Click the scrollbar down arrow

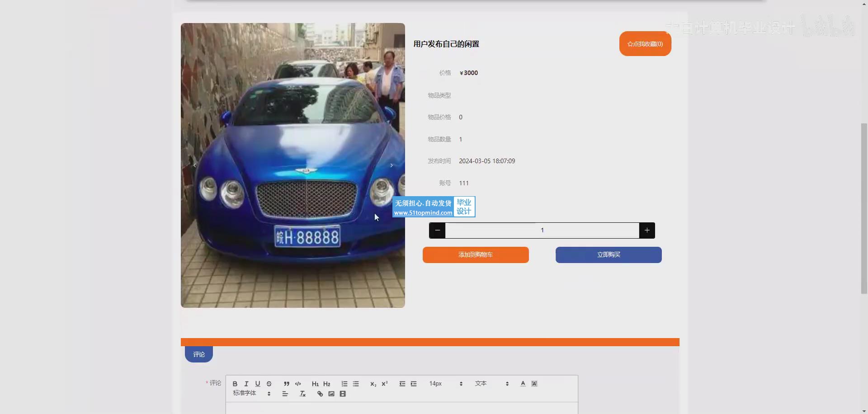pos(864,411)
